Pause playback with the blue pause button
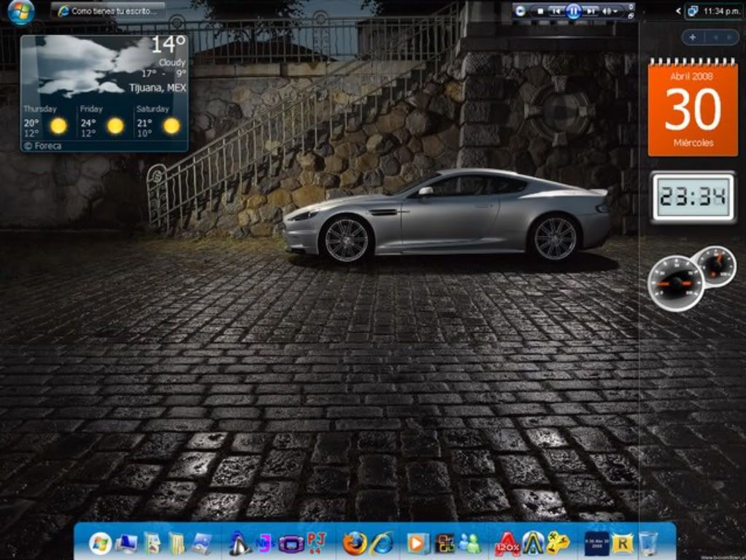The height and width of the screenshot is (560, 746). coord(573,11)
